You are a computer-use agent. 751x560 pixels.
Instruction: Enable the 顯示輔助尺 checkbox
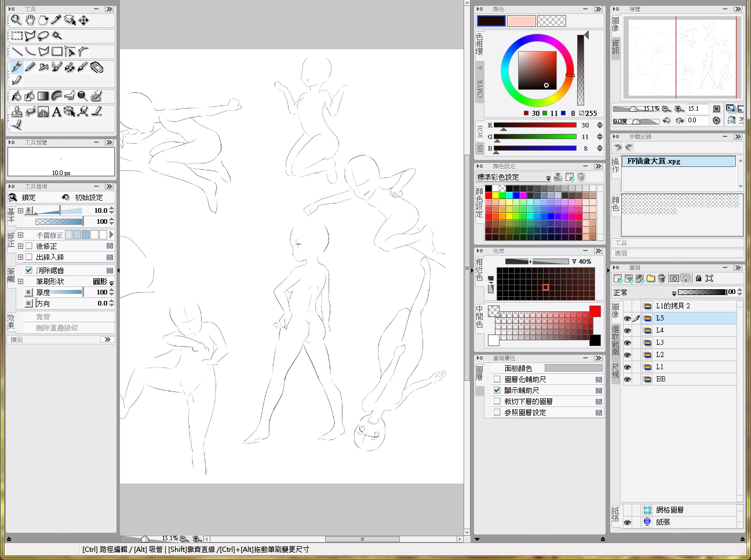coord(497,390)
